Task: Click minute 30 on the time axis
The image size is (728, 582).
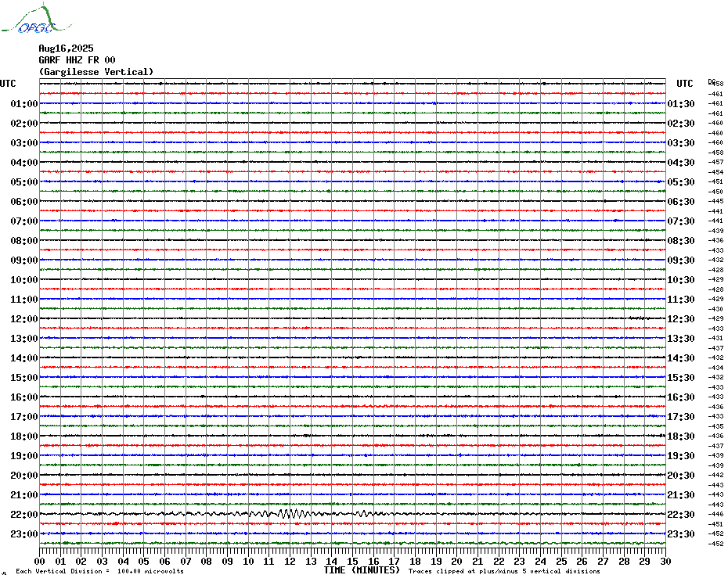Action: 665,561
